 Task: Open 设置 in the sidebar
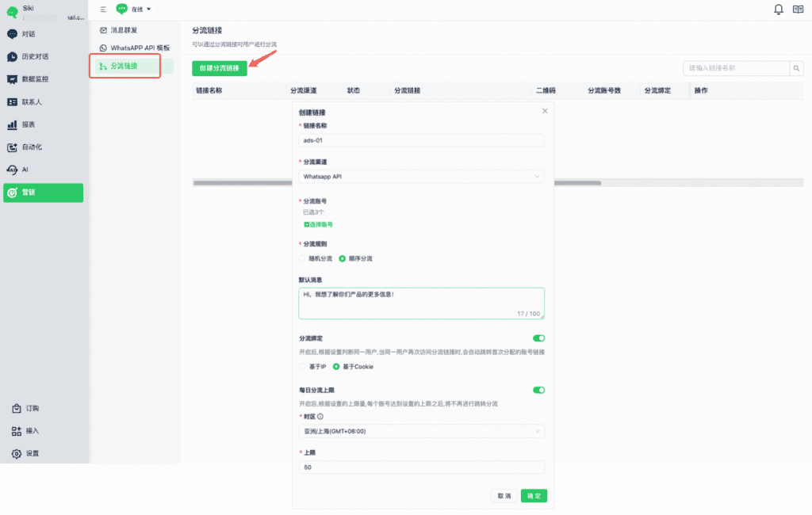(32, 453)
